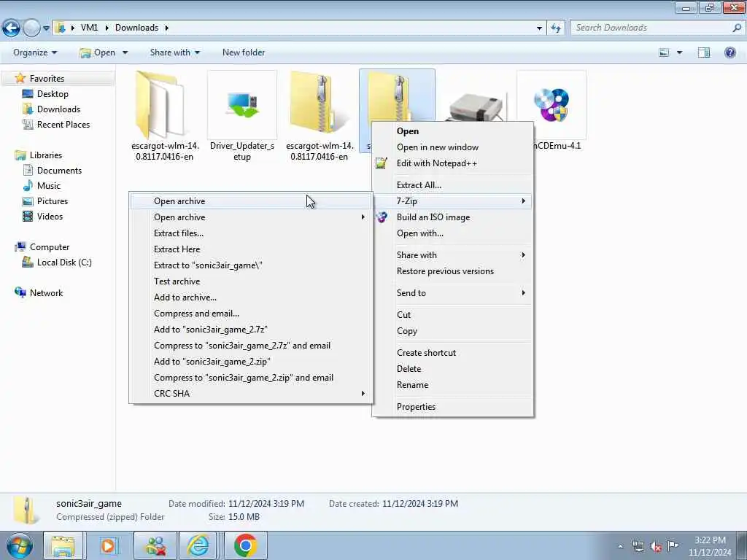747x560 pixels.
Task: Click the network tray icon
Action: 638,546
